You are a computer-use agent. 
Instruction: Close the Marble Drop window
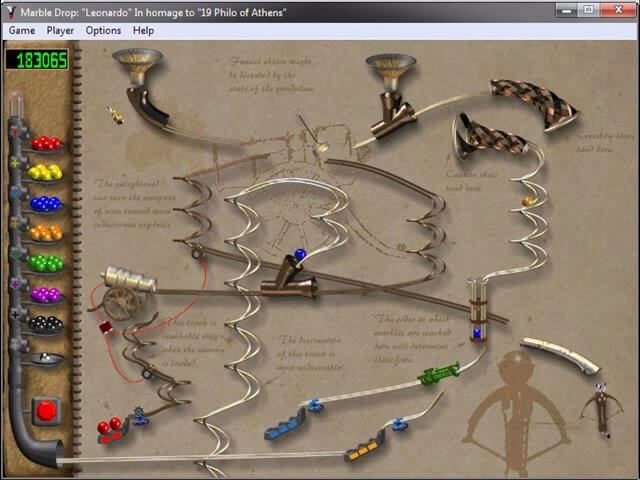click(618, 10)
